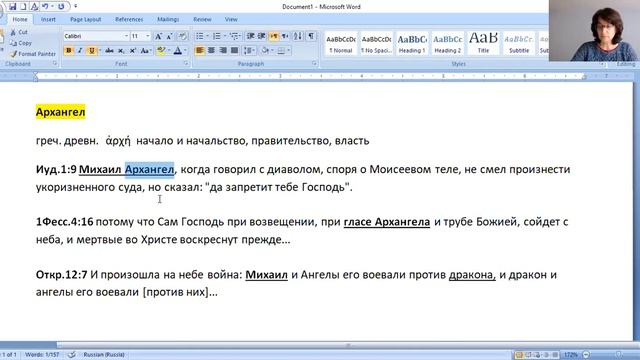Apply strikethrough formatting

pos(109,51)
